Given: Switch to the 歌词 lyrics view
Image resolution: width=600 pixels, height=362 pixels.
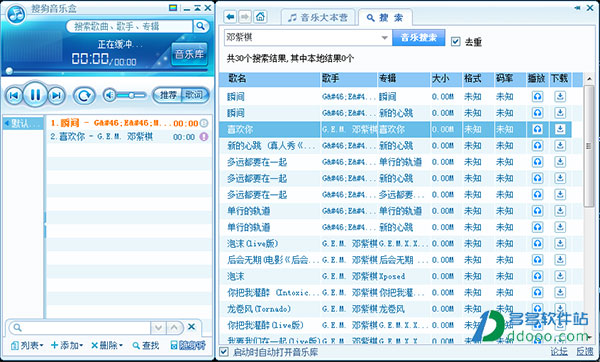Looking at the screenshot, I should (x=194, y=95).
